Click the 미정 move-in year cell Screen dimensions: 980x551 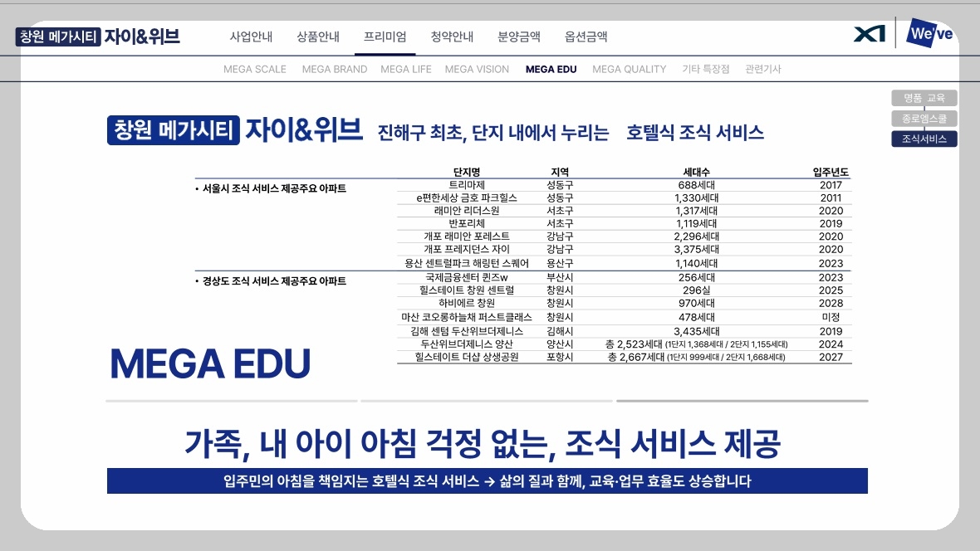(831, 317)
